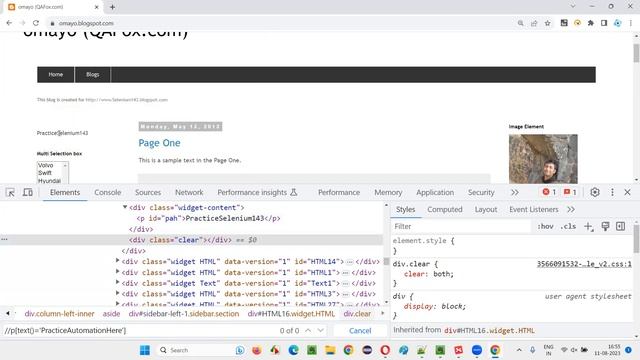Select the aside breadcrumb

pos(111,314)
